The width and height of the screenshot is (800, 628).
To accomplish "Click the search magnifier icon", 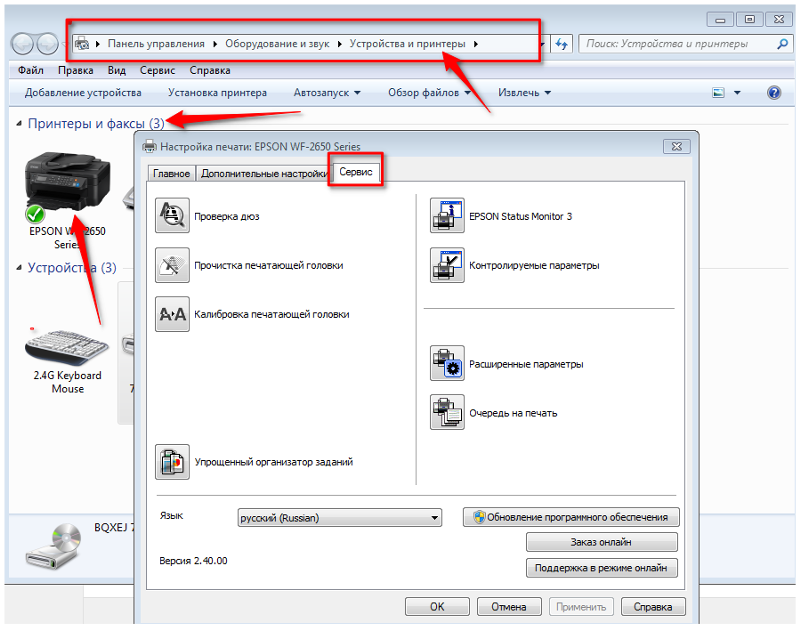I will (x=782, y=44).
